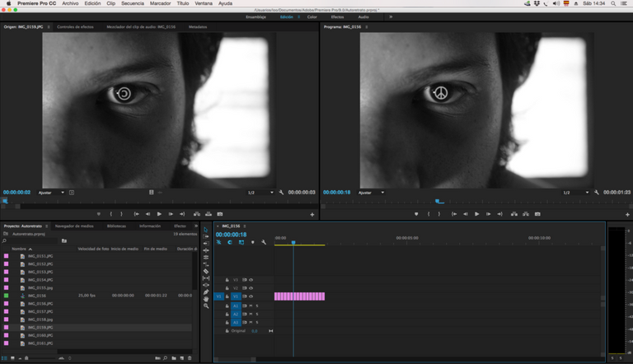Open Program monitor Ajustar zoom dropdown
Viewport: 633px width, 364px height.
(370, 192)
